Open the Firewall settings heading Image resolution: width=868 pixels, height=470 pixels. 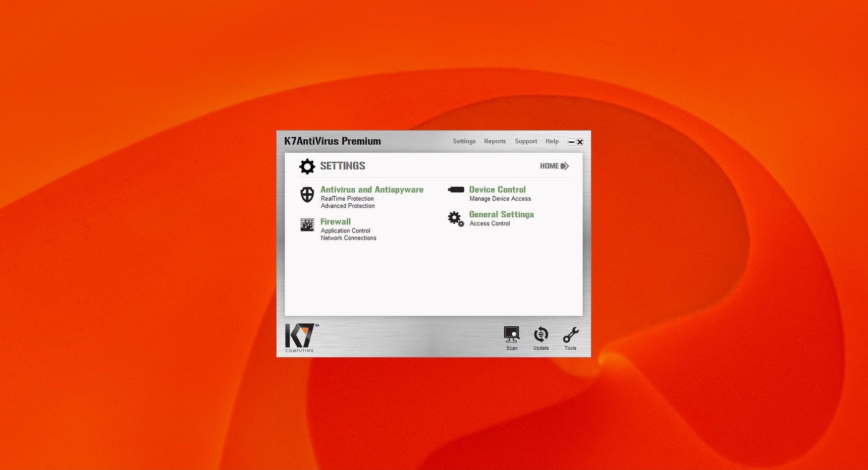[x=336, y=221]
